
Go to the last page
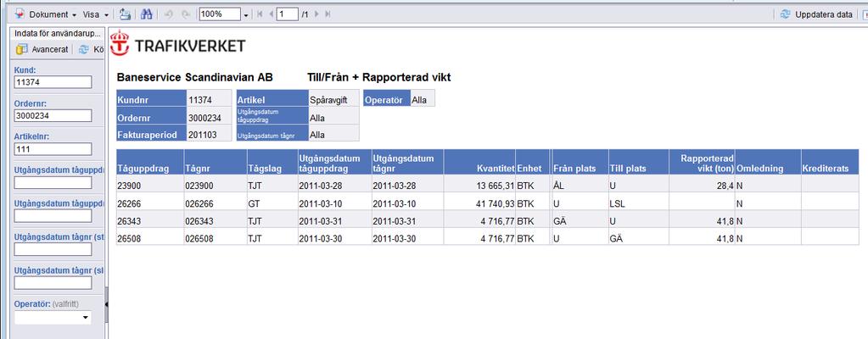click(328, 14)
